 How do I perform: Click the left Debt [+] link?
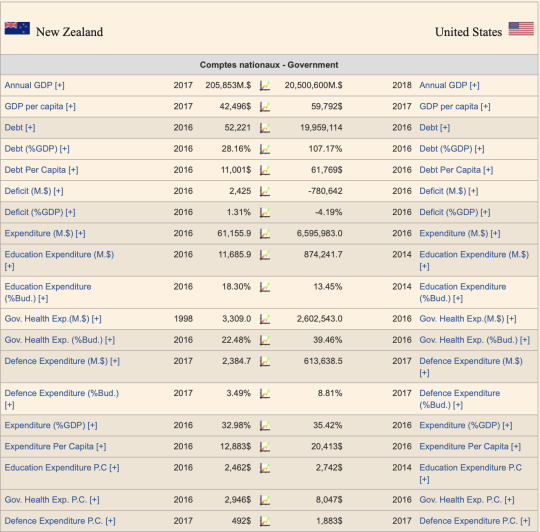click(x=20, y=127)
